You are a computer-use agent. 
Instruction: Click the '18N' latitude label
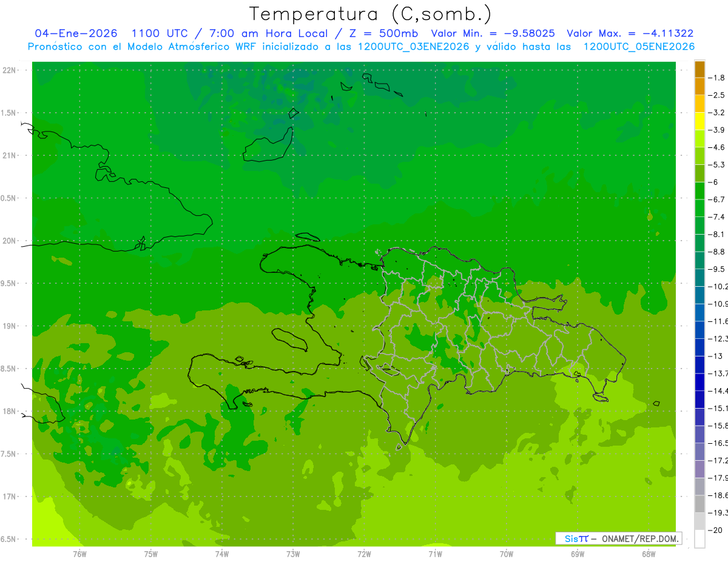pyautogui.click(x=9, y=412)
